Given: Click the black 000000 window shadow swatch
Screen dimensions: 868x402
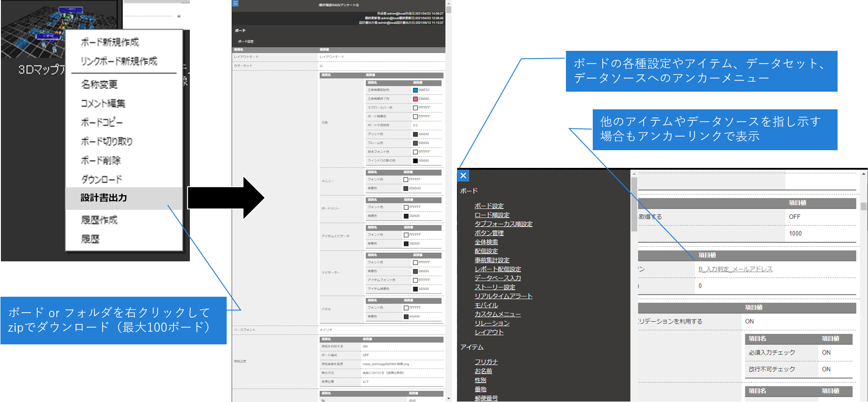Looking at the screenshot, I should (x=415, y=161).
